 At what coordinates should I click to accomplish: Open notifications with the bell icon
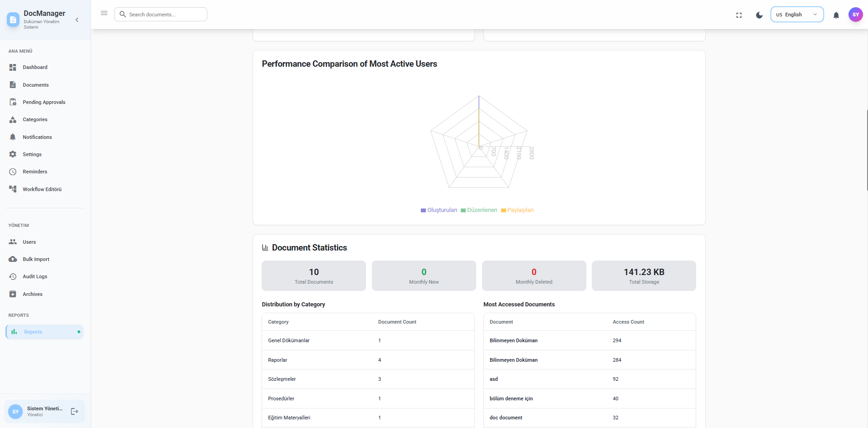pos(836,15)
